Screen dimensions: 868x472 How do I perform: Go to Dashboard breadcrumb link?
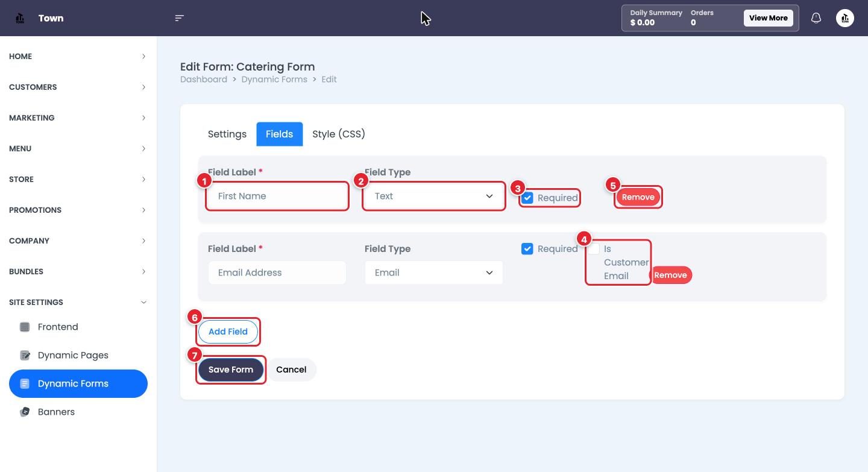[x=204, y=80]
